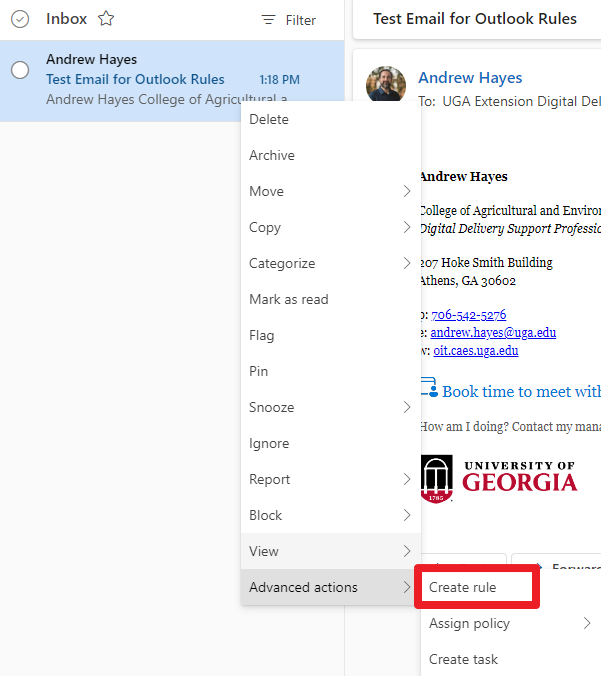
Task: Open the Advanced actions submenu
Action: coord(331,587)
